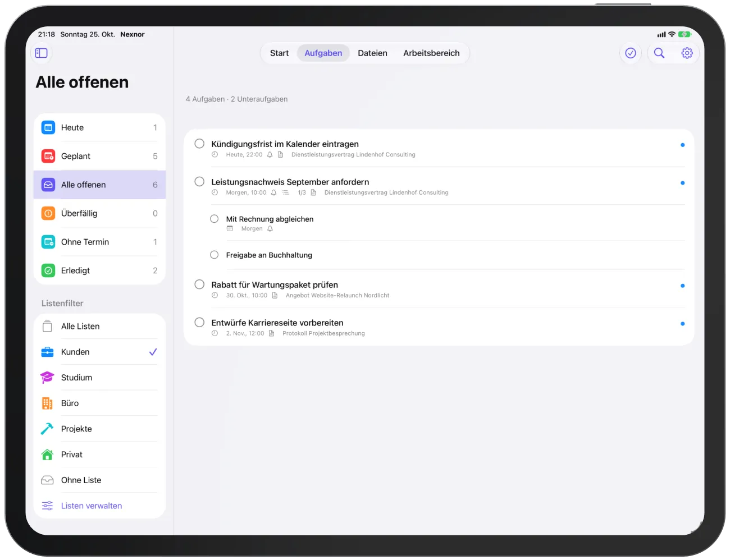730x560 pixels.
Task: Click the '30. Okt., 10:00' due date
Action: (x=247, y=296)
